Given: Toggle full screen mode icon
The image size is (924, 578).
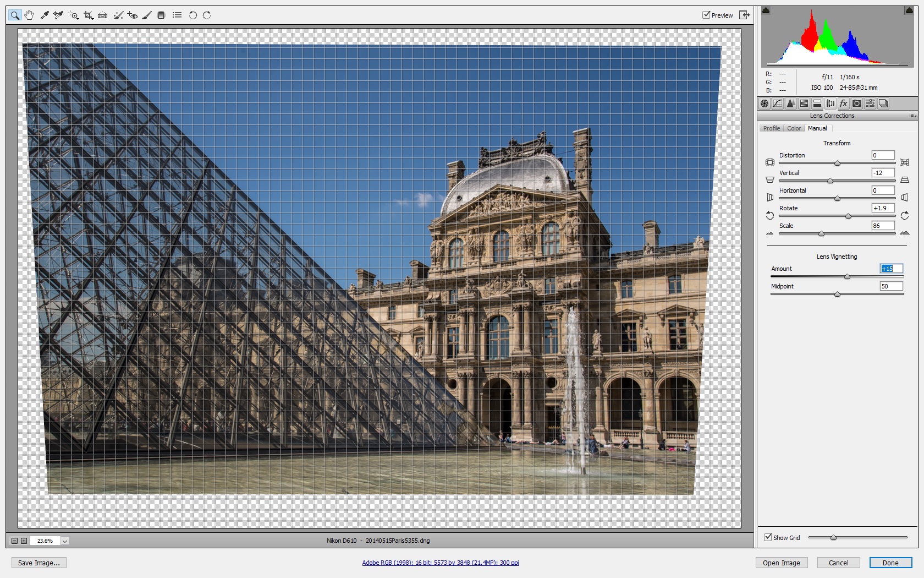Looking at the screenshot, I should click(x=744, y=15).
